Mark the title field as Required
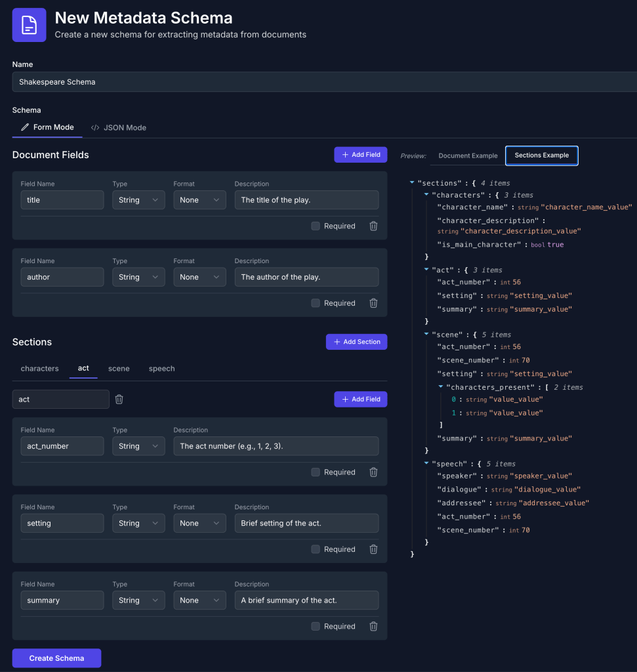The image size is (637, 672). 316,226
